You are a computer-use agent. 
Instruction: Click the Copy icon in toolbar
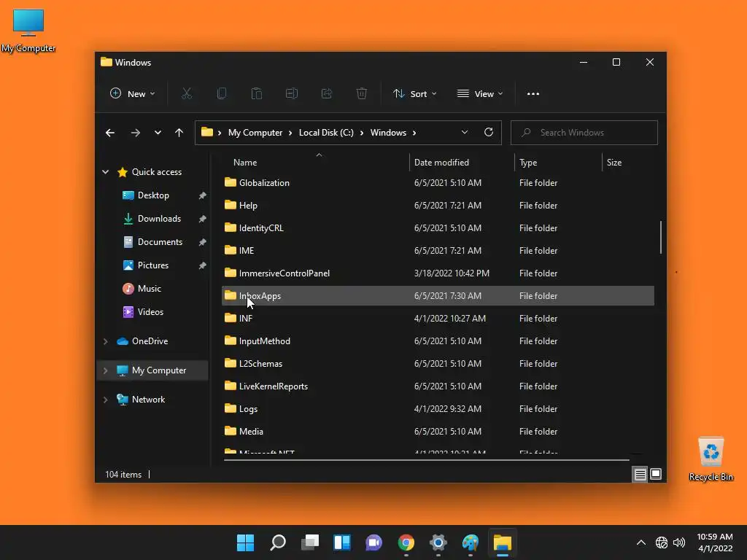tap(222, 94)
